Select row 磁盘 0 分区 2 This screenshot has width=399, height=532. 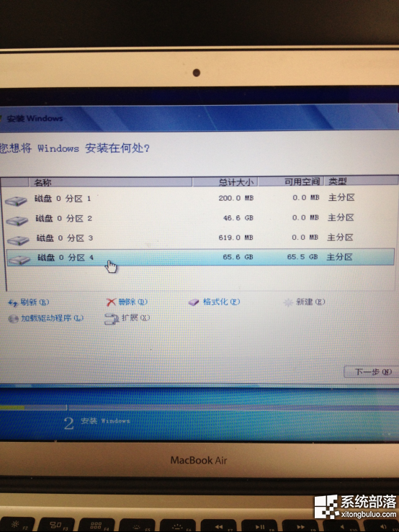coord(200,218)
